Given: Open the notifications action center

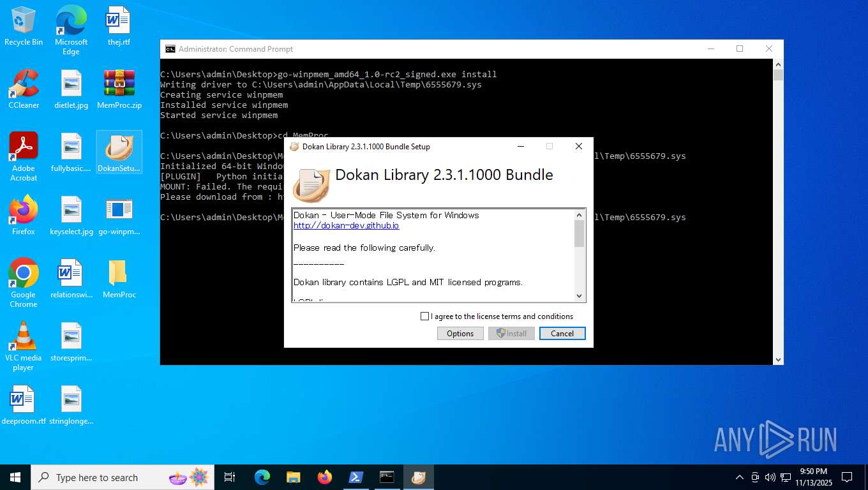Looking at the screenshot, I should point(847,477).
